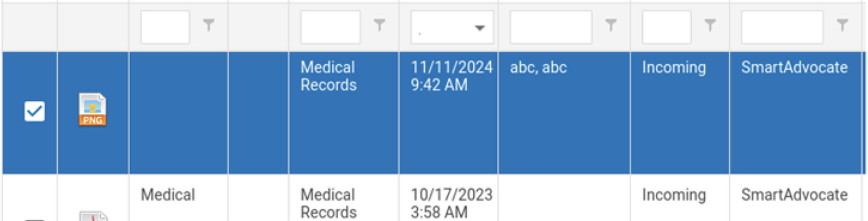Click filter text box above 'Incoming' column
The image size is (868, 221).
(666, 27)
